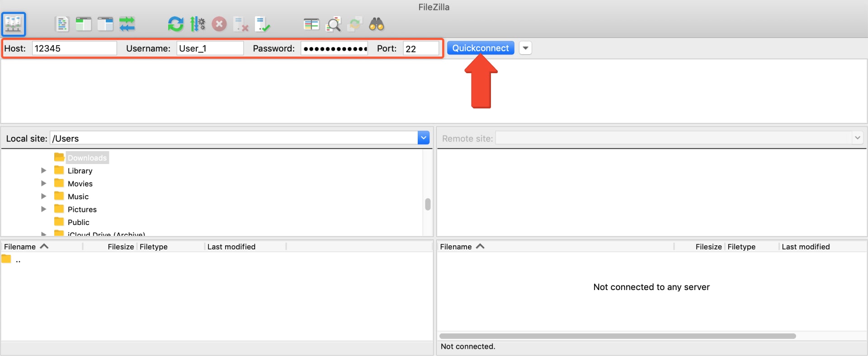Cancel current operation red X icon
The width and height of the screenshot is (868, 356).
219,24
